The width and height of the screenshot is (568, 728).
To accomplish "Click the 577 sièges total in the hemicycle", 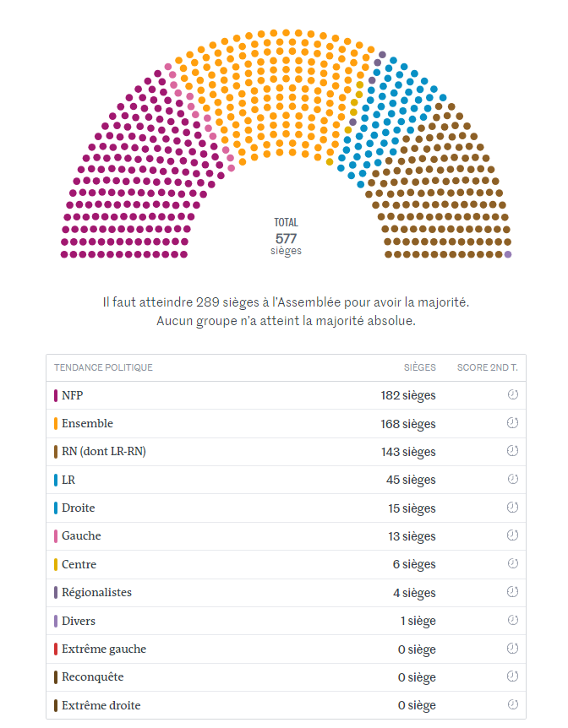I will click(x=286, y=238).
